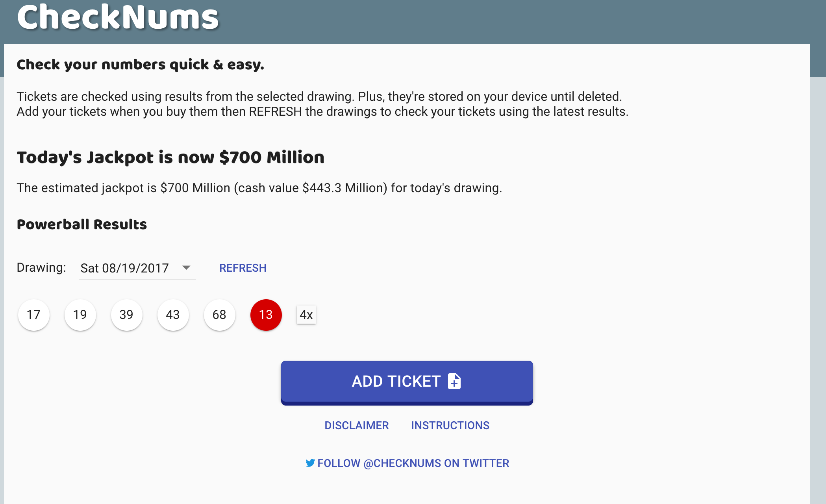Select the white ball showing 68
This screenshot has height=504, width=826.
[x=219, y=315]
